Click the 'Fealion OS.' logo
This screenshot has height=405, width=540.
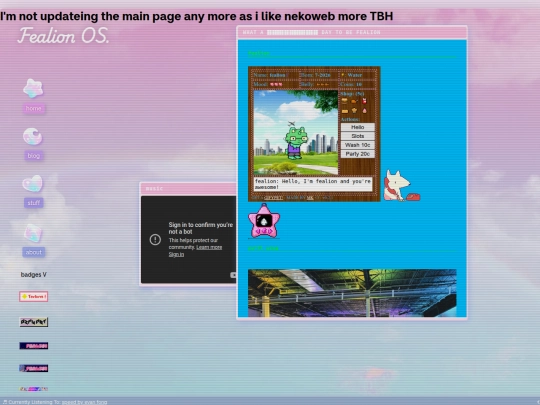coord(63,36)
